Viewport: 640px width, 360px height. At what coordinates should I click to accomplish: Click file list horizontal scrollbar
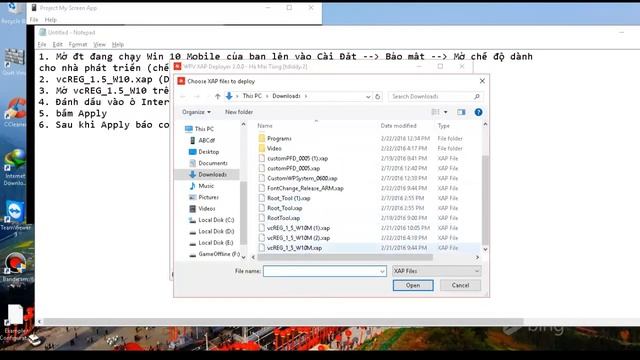coord(345,258)
